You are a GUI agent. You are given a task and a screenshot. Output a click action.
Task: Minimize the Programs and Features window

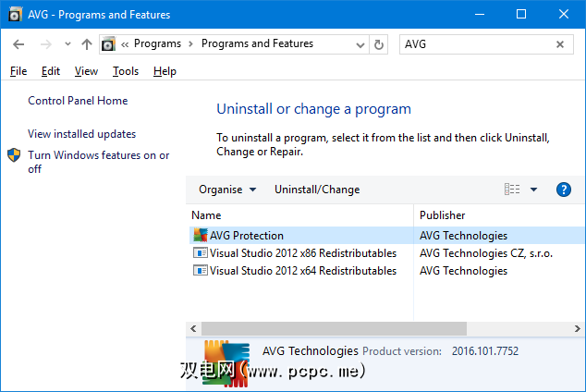pyautogui.click(x=480, y=14)
